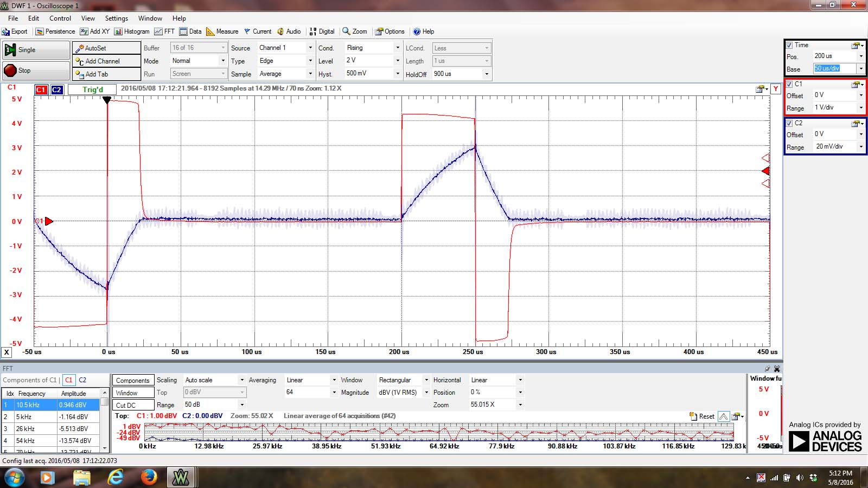Expand the trigger Cond. Rising dropdown
This screenshot has height=488, width=868.
point(398,48)
